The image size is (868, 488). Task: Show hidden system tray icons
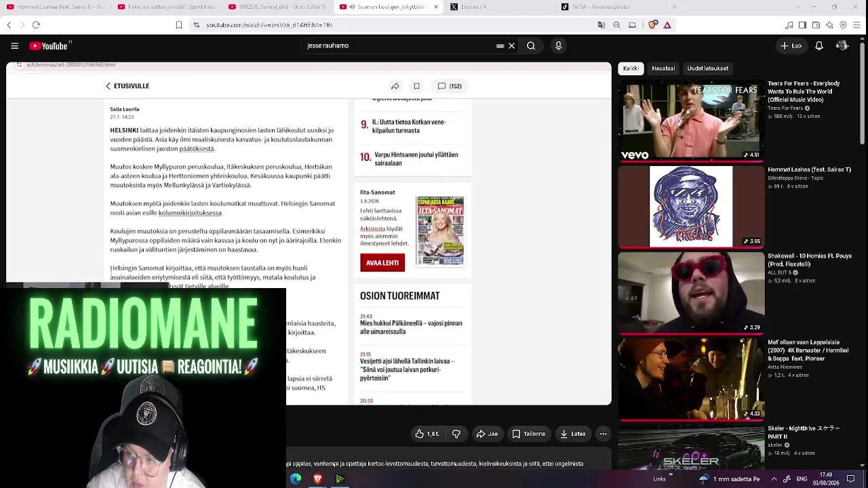coord(774,479)
